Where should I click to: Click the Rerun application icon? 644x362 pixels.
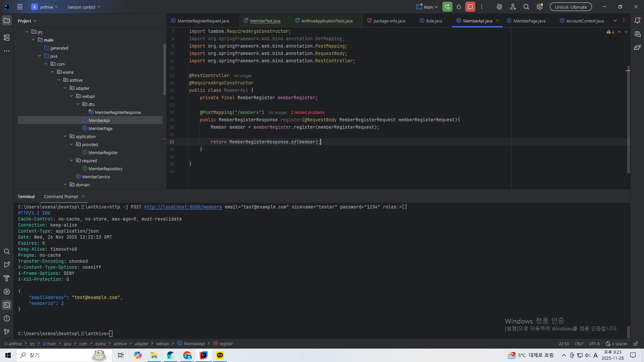click(447, 7)
